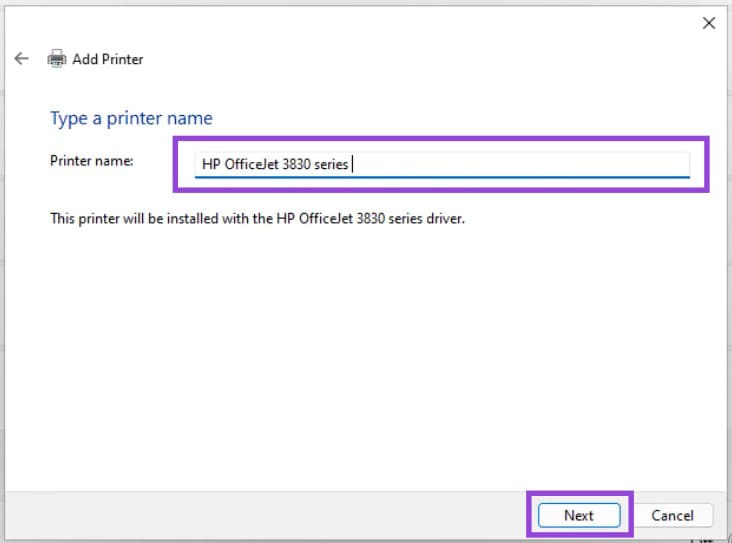Click the Printer name text field
Image resolution: width=732 pixels, height=543 pixels.
click(442, 164)
